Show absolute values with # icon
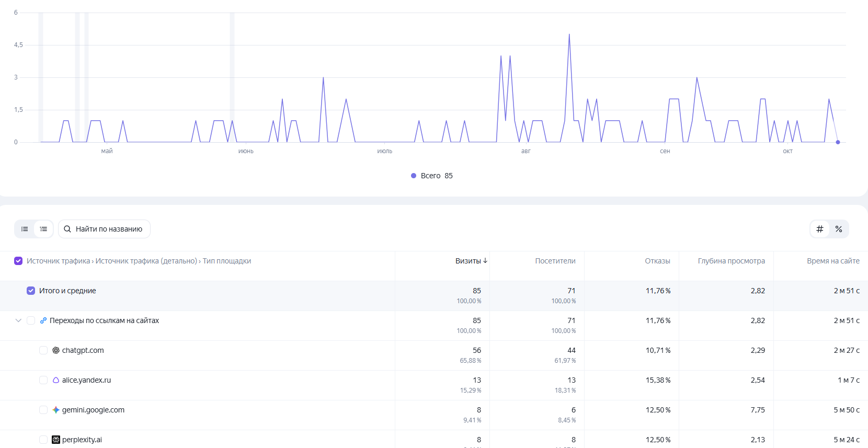This screenshot has width=868, height=448. pyautogui.click(x=820, y=229)
